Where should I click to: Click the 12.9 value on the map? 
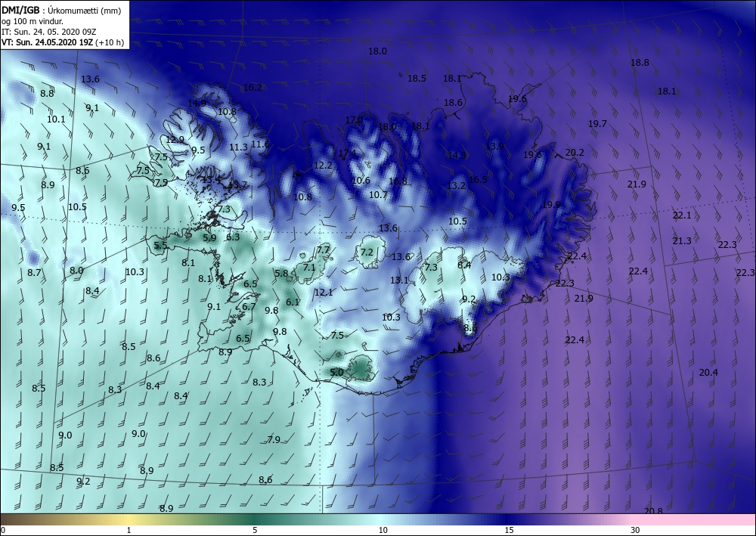175,139
